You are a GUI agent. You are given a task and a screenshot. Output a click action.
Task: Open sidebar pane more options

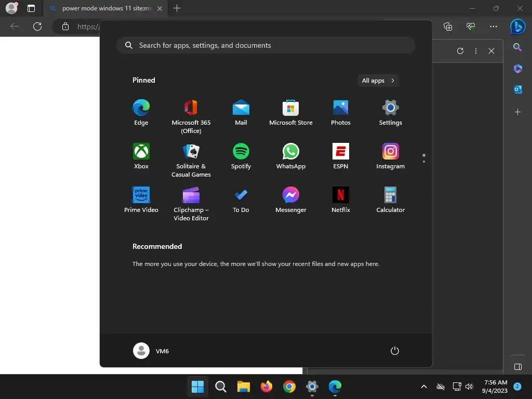(x=476, y=51)
